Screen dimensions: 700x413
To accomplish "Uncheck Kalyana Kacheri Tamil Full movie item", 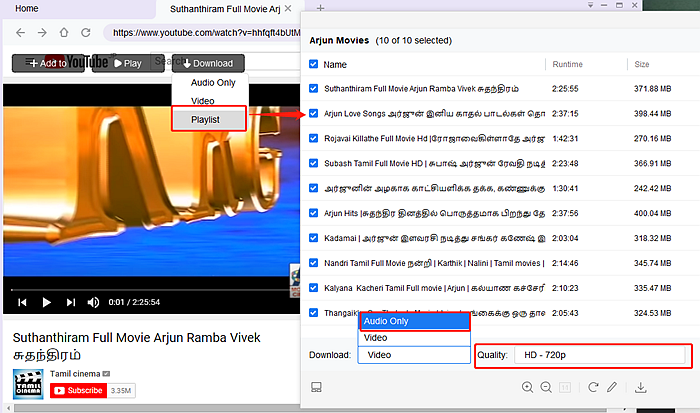I will click(313, 288).
